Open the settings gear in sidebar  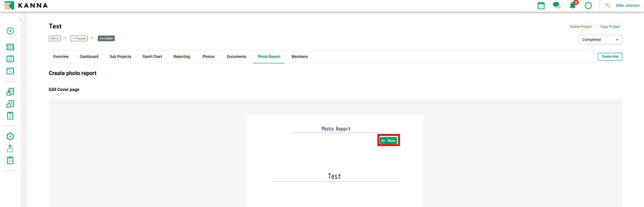click(x=10, y=136)
